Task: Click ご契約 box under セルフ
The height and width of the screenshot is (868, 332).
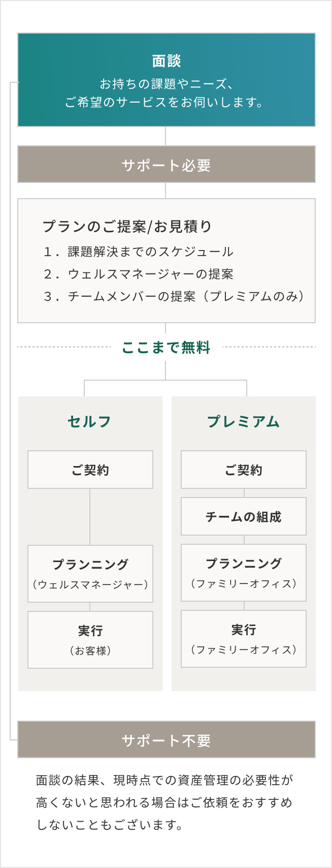Action: point(90,470)
